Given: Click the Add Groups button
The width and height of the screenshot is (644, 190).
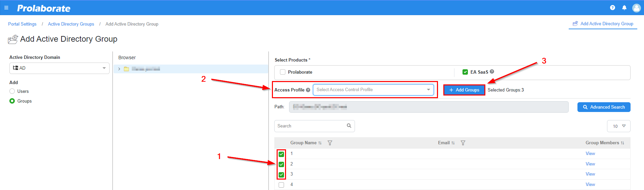Looking at the screenshot, I should tap(464, 90).
